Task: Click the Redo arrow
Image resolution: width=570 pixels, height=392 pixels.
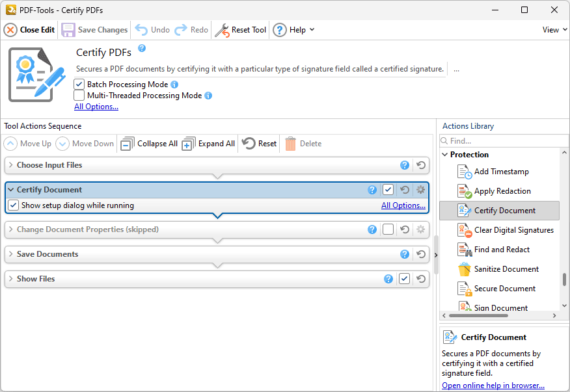Action: 181,30
